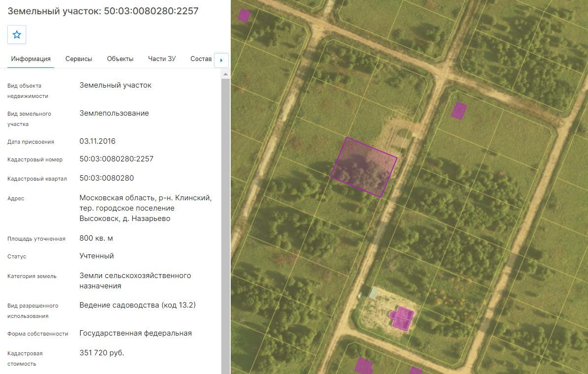Viewport: 588px width, 374px height.
Task: Click the panel heading Земельный участок: 50:03:0080280:2257
Action: coord(103,11)
